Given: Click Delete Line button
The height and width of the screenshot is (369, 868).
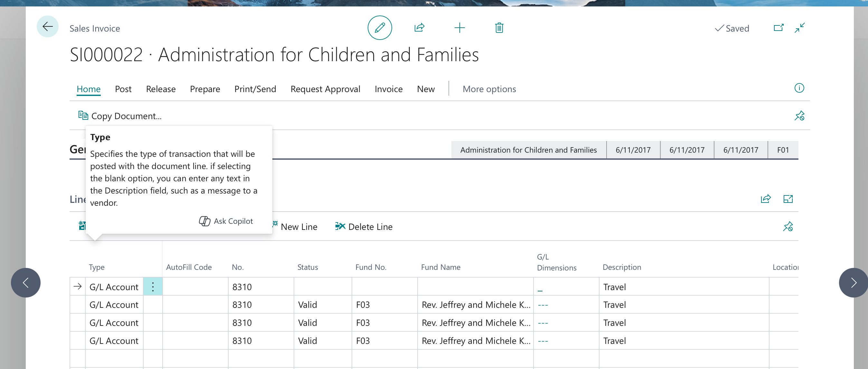Looking at the screenshot, I should (x=364, y=227).
